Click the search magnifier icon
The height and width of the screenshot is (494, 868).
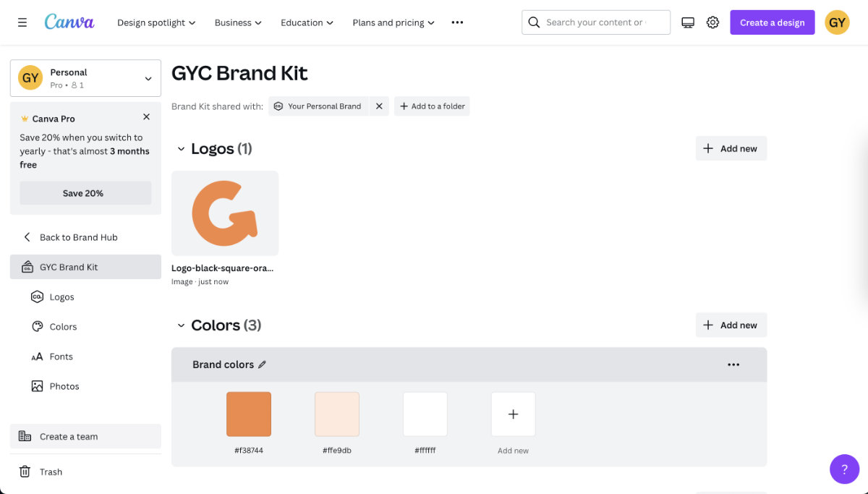pyautogui.click(x=534, y=22)
